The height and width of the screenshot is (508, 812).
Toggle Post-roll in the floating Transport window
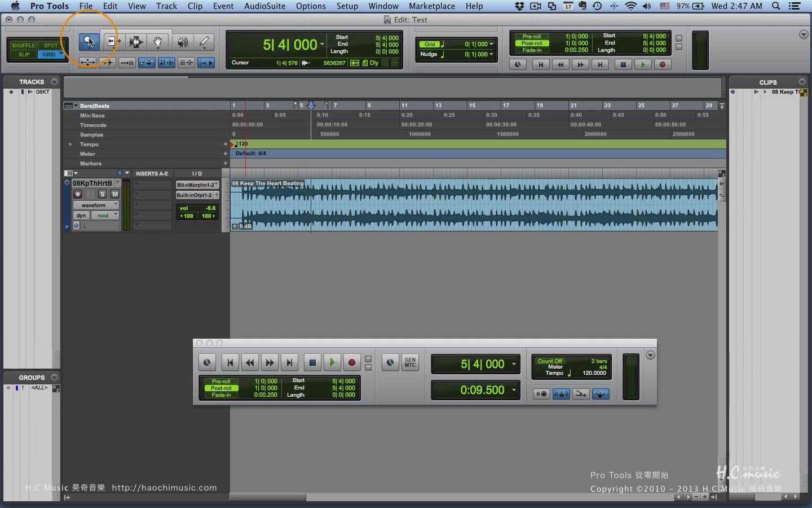[221, 388]
